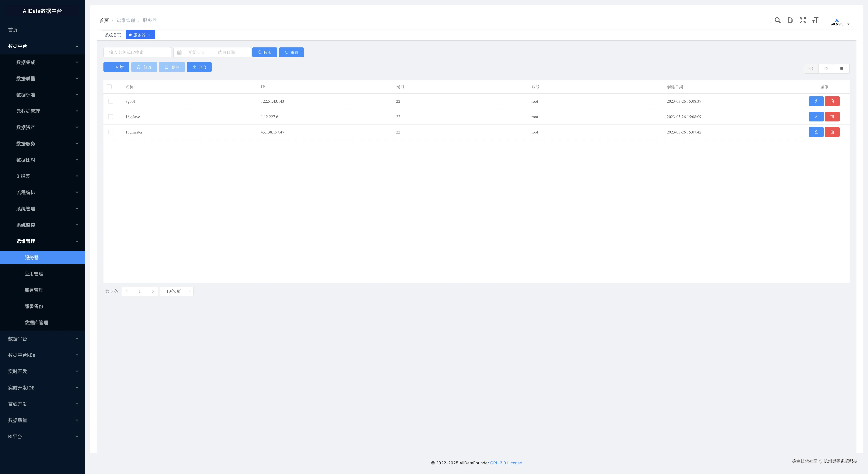The height and width of the screenshot is (474, 868).
Task: Toggle the table search visibility icon
Action: [x=811, y=69]
